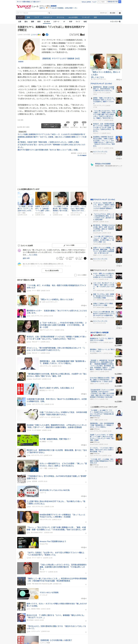
Task: Open トピックス一覧 link
Action: coord(115,21)
